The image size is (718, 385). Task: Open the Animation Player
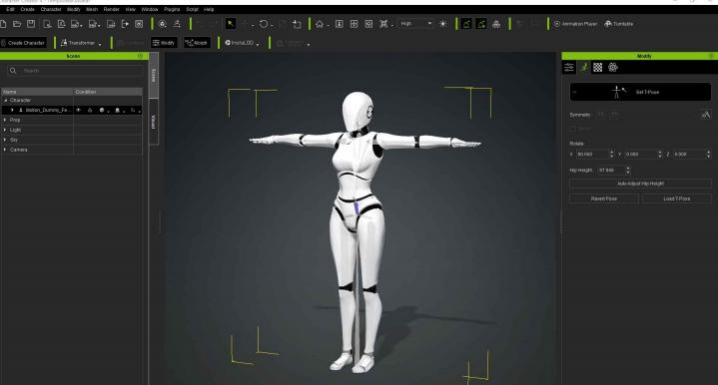(x=575, y=24)
